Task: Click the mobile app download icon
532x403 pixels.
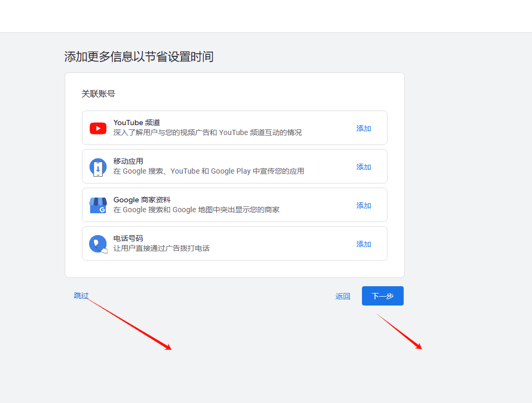Action: point(98,167)
